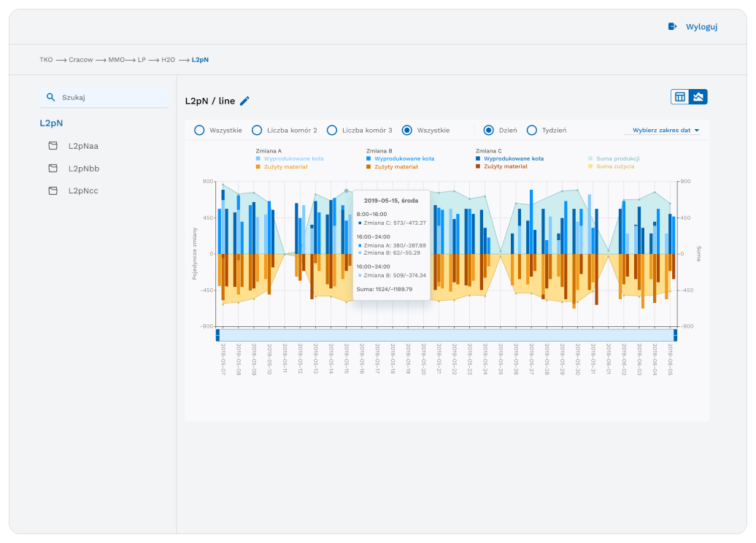The width and height of the screenshot is (756, 543).
Task: Navigate to Cracow in the breadcrumb
Action: point(81,59)
